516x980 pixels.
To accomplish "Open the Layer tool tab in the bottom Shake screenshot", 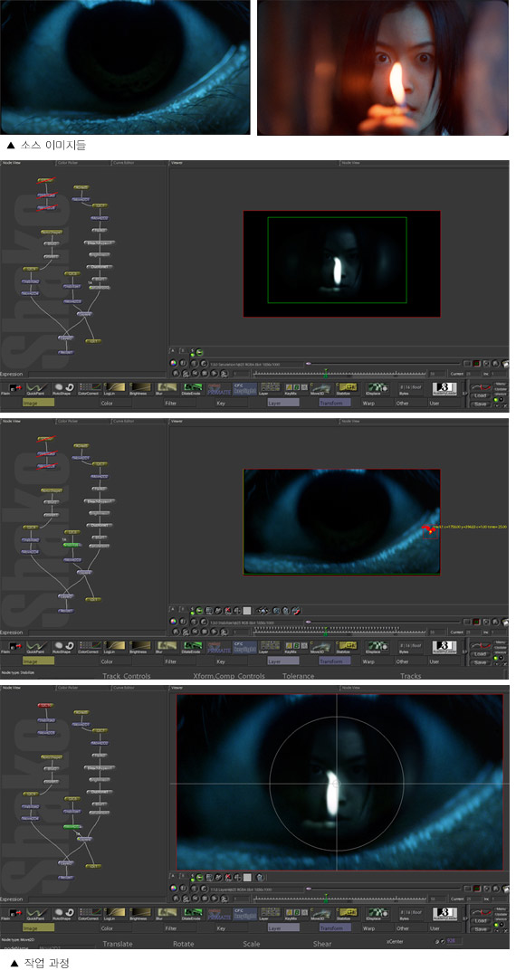I will 282,928.
